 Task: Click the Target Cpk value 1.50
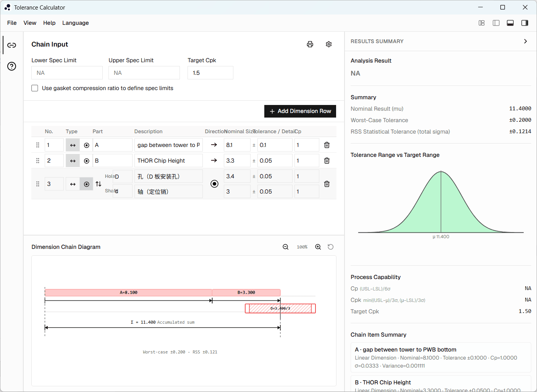(525, 311)
